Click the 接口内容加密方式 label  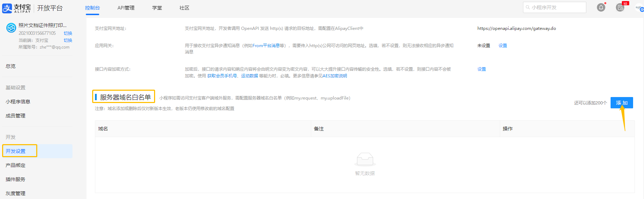pos(113,69)
